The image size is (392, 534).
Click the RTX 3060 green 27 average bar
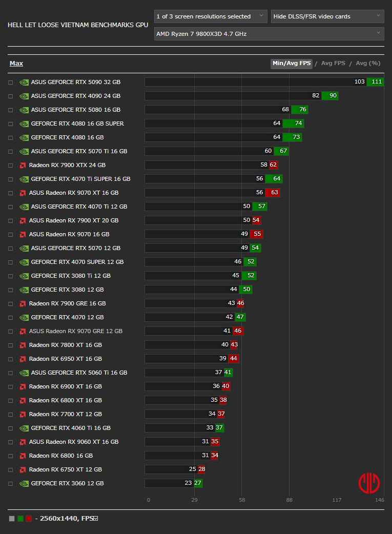[198, 483]
